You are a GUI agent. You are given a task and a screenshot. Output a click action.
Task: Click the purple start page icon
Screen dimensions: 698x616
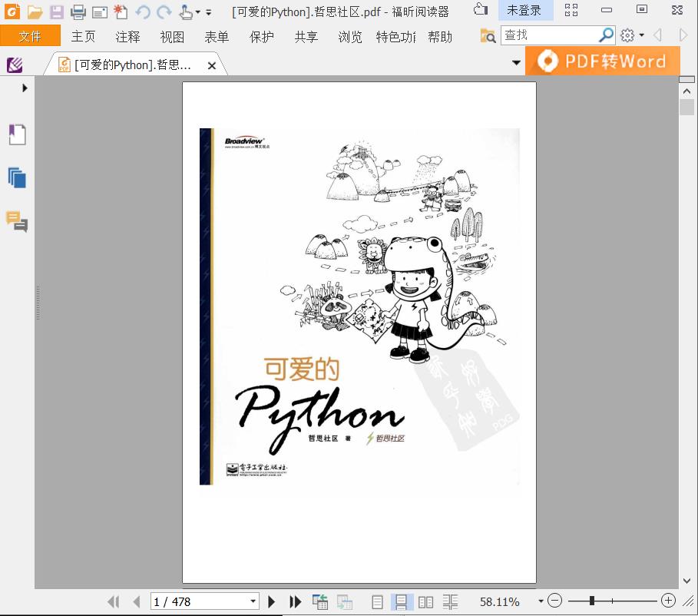tap(15, 65)
